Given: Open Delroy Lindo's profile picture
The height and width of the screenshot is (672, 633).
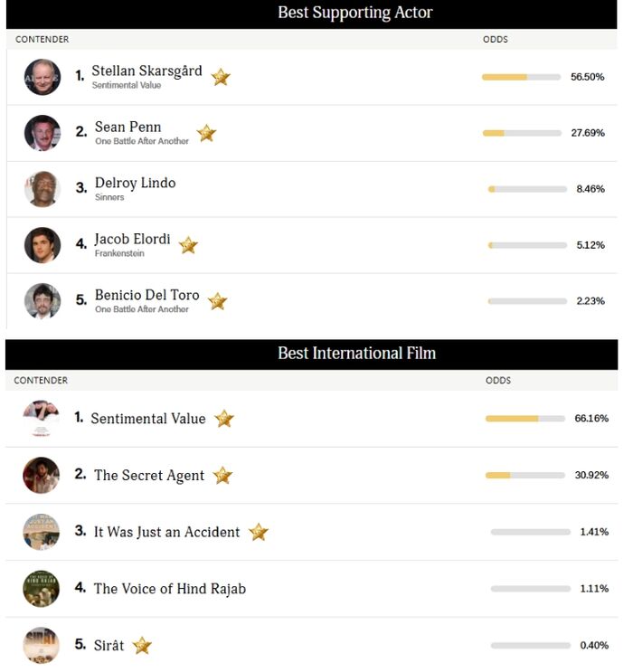Looking at the screenshot, I should (43, 189).
